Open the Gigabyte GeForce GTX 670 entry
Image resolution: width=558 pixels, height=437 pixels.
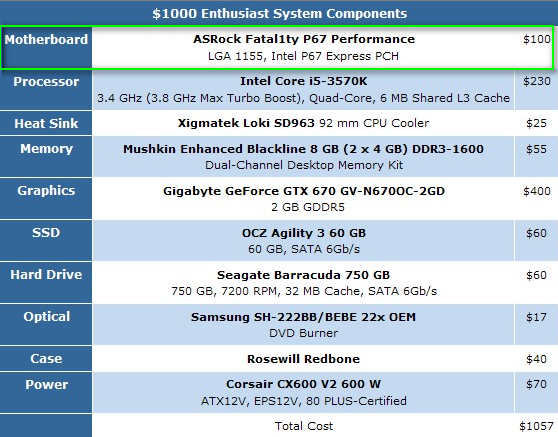pyautogui.click(x=304, y=191)
